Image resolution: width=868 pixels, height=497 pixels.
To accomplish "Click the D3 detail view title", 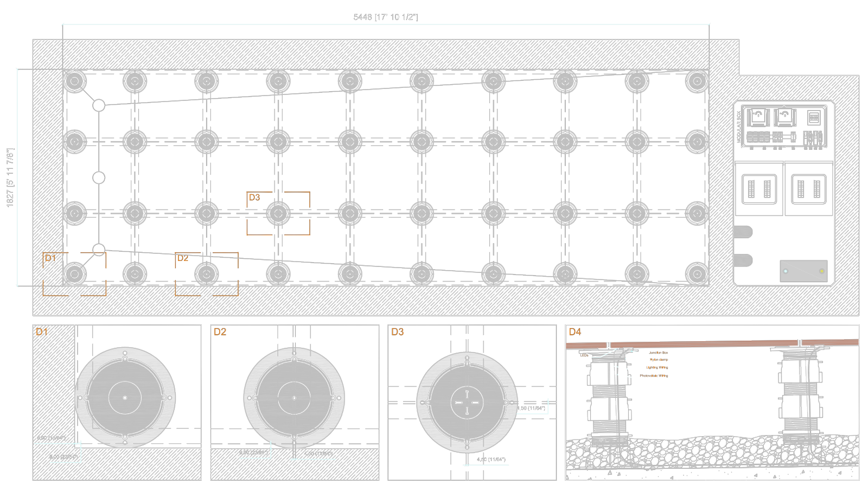I will pos(398,332).
